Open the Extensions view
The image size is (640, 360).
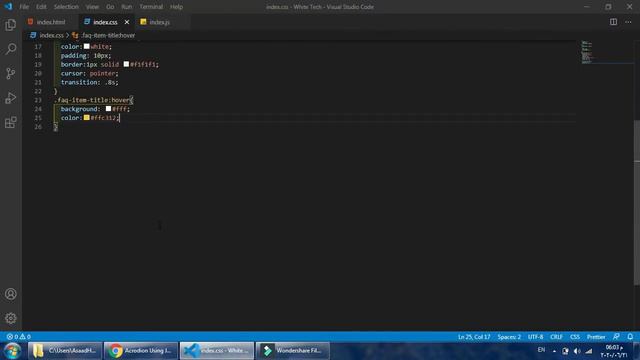[11, 122]
